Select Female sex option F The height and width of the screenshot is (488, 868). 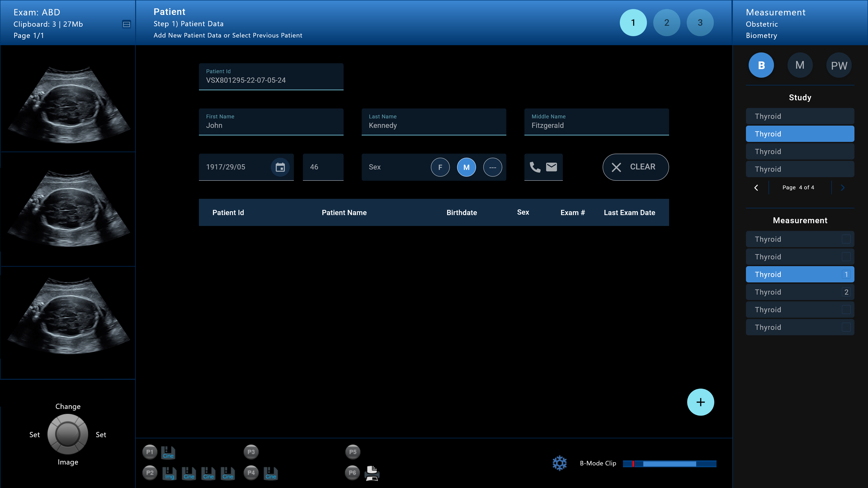(x=440, y=167)
